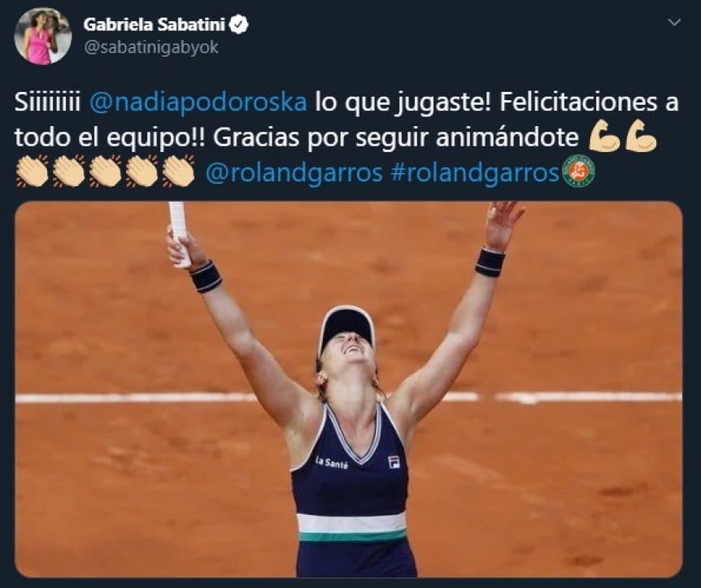Click the word Felicitaciones in tweet

(x=578, y=102)
